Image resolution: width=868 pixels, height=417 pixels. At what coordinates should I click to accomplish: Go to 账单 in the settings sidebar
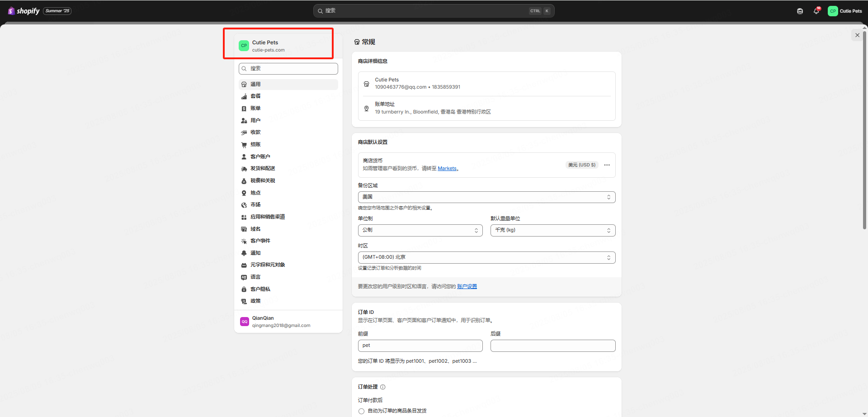point(288,109)
